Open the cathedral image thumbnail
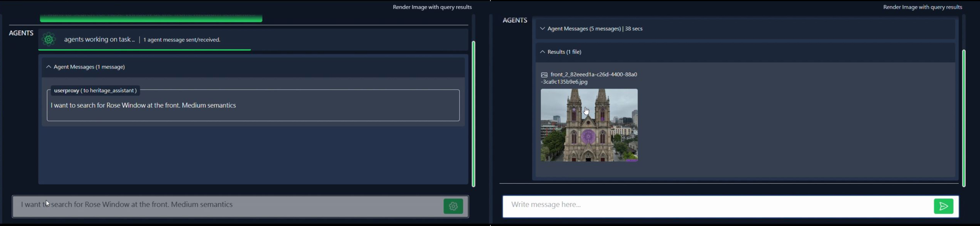Image resolution: width=980 pixels, height=226 pixels. (x=589, y=125)
